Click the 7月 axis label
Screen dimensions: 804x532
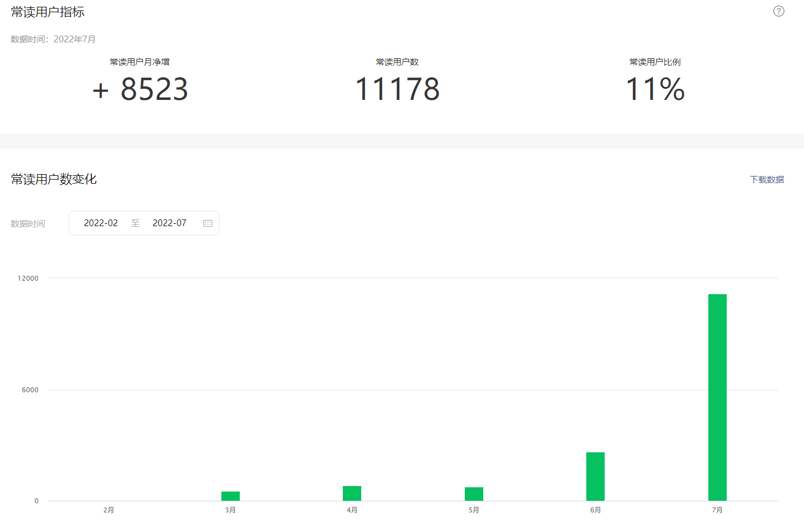click(718, 510)
